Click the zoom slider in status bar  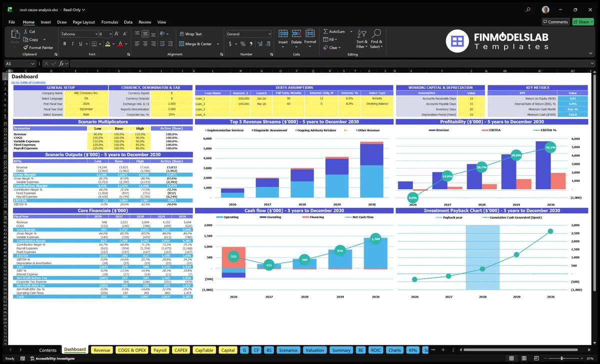click(x=562, y=359)
